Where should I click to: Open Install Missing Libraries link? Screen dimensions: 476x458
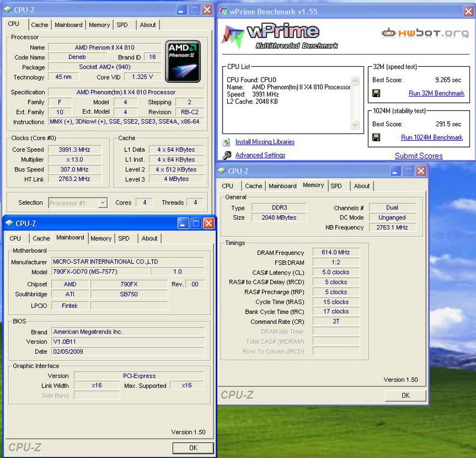[265, 142]
